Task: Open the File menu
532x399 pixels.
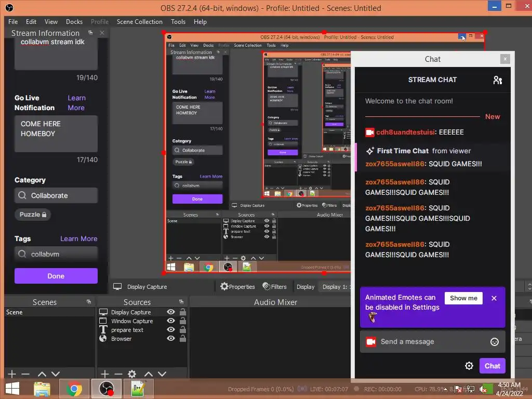Action: [x=13, y=22]
